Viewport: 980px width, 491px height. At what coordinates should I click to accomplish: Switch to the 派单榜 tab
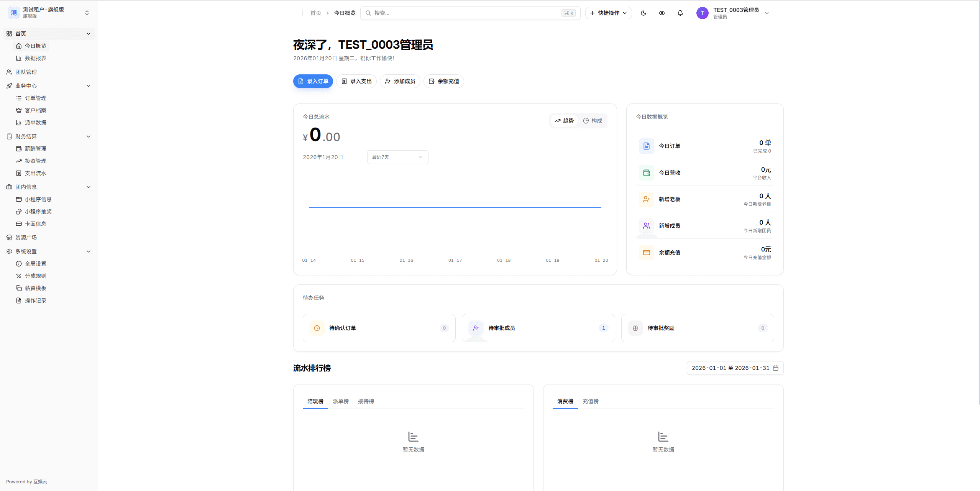(x=340, y=401)
